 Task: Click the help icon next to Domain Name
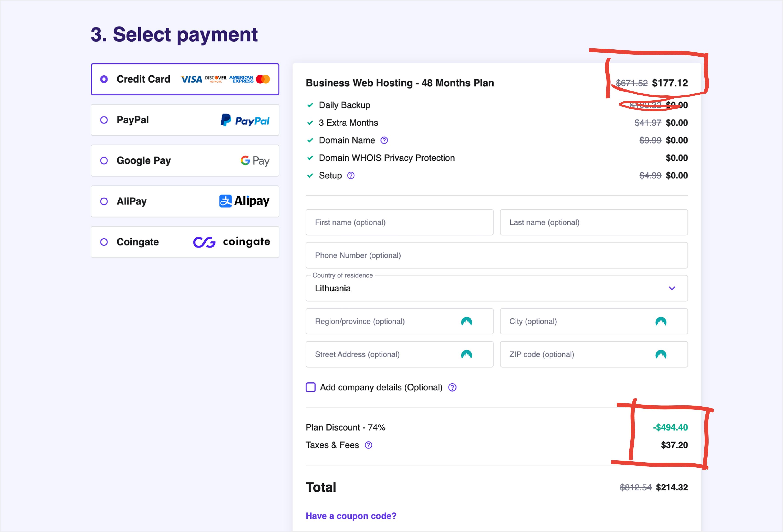point(384,140)
